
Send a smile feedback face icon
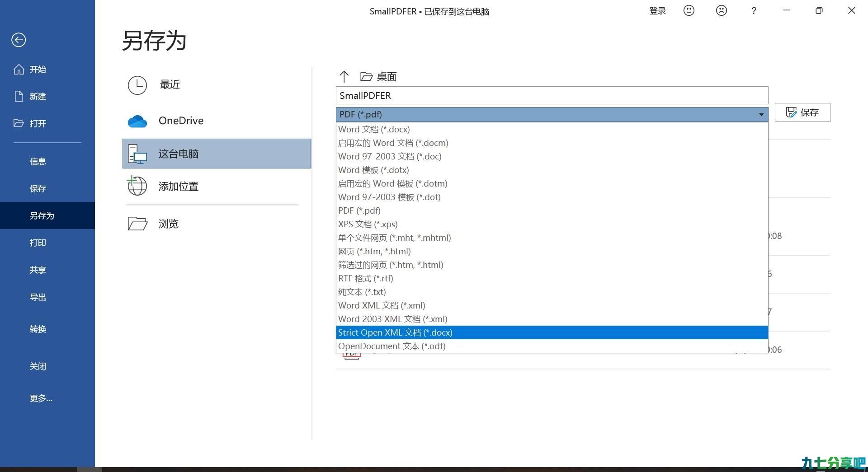coord(689,10)
